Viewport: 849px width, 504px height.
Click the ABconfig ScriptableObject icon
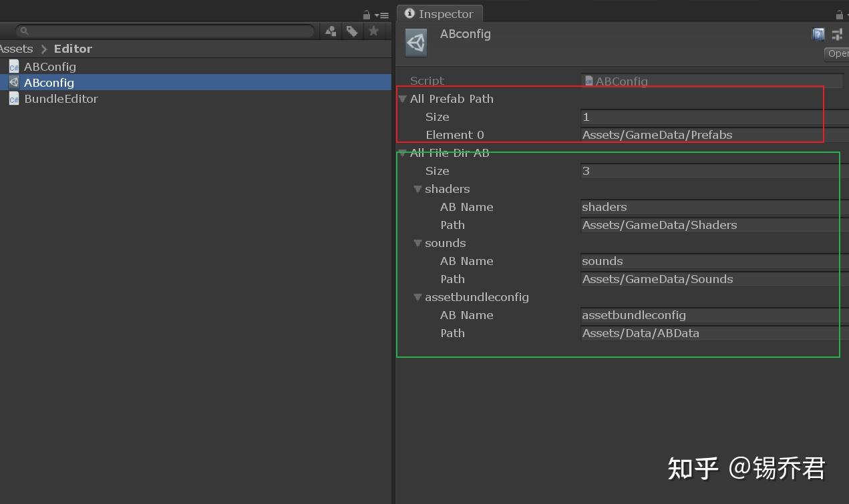tap(14, 82)
